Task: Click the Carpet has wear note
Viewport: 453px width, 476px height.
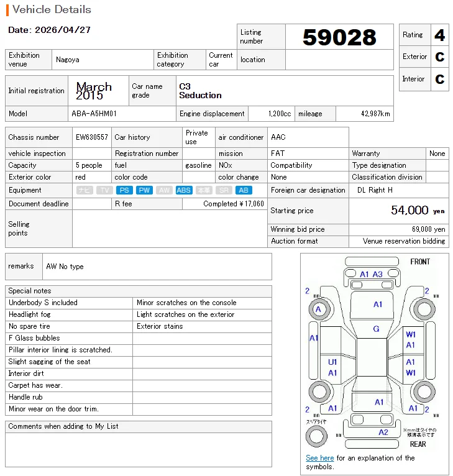Action: point(35,385)
